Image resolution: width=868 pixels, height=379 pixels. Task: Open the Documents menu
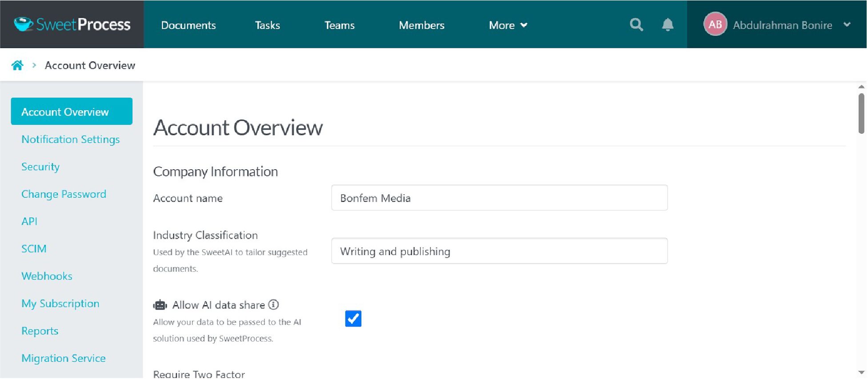pos(188,25)
